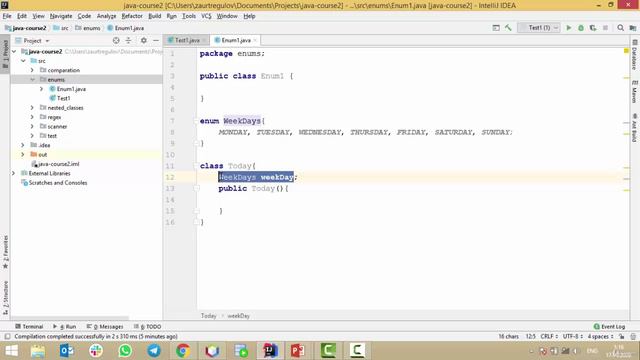Open the 0: Messages tool window
The width and height of the screenshot is (640, 360).
pos(105,327)
